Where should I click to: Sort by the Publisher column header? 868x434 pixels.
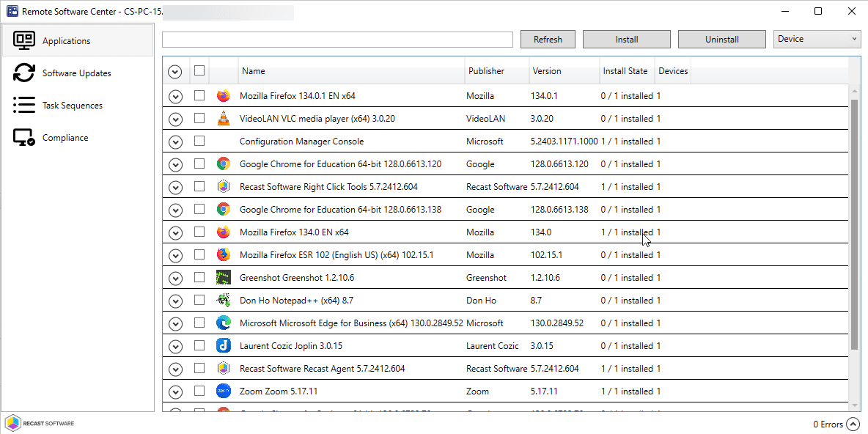[496, 71]
